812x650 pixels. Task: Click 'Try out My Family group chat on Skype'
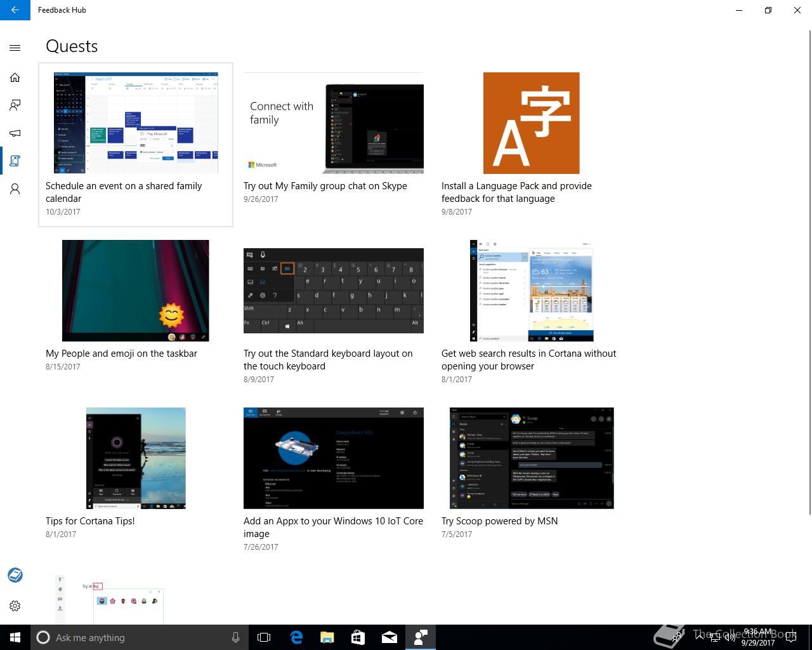tap(325, 186)
